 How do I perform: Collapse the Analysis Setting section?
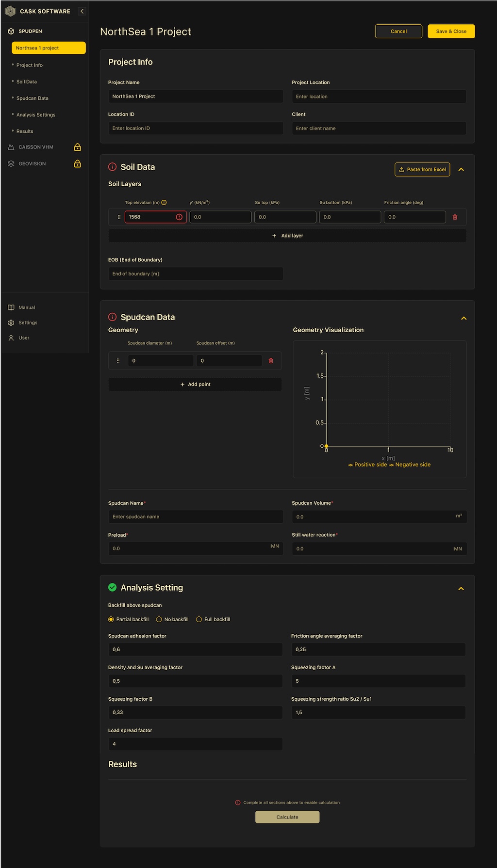tap(461, 589)
